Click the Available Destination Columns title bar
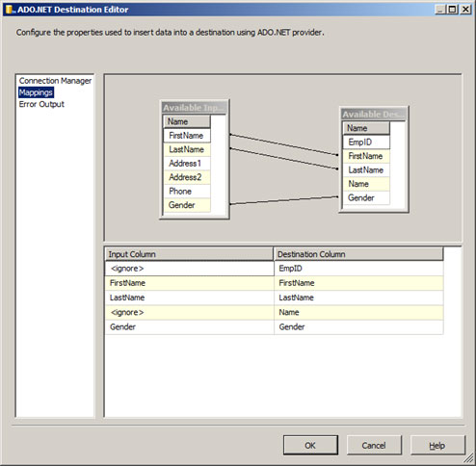 [374, 114]
